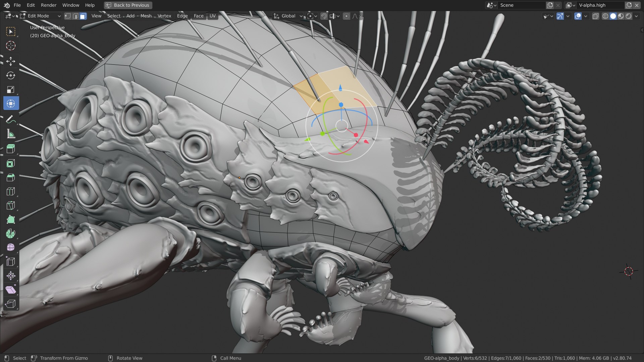
Task: Open the Mesh menu
Action: point(146,16)
